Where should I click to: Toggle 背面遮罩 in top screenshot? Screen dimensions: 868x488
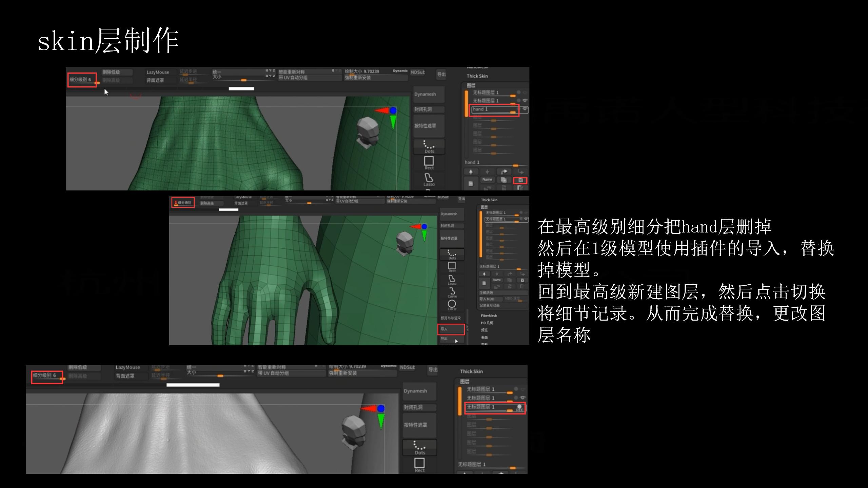161,80
